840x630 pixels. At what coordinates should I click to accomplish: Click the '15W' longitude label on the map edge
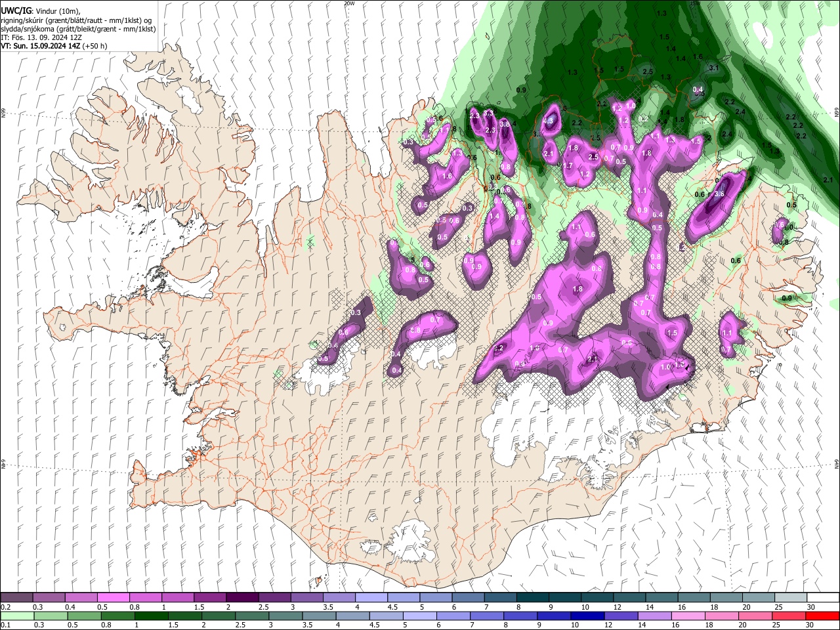coord(696,3)
